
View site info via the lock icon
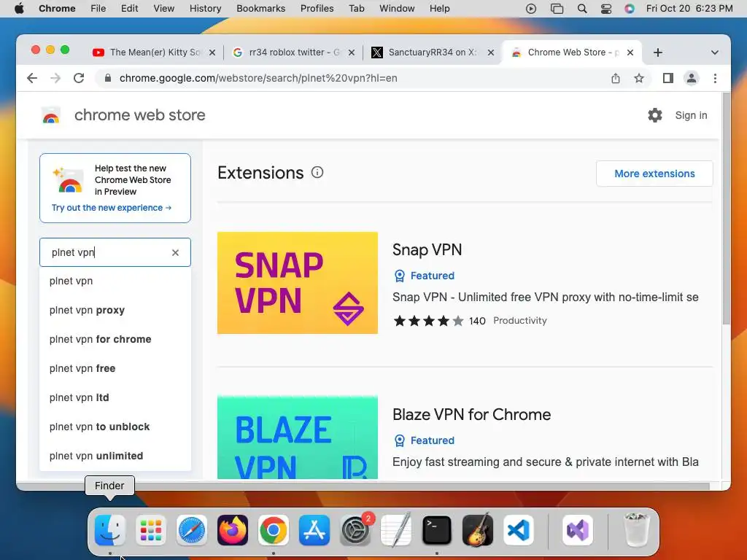click(108, 78)
